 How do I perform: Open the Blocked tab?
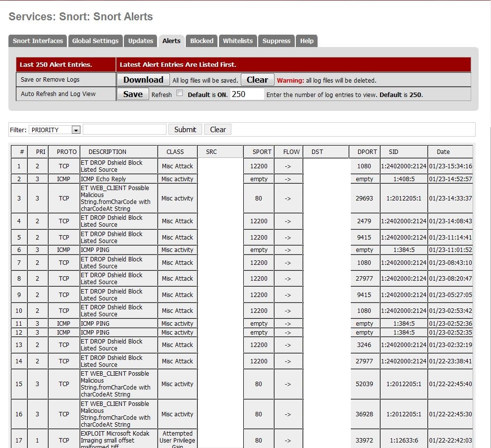[x=202, y=41]
